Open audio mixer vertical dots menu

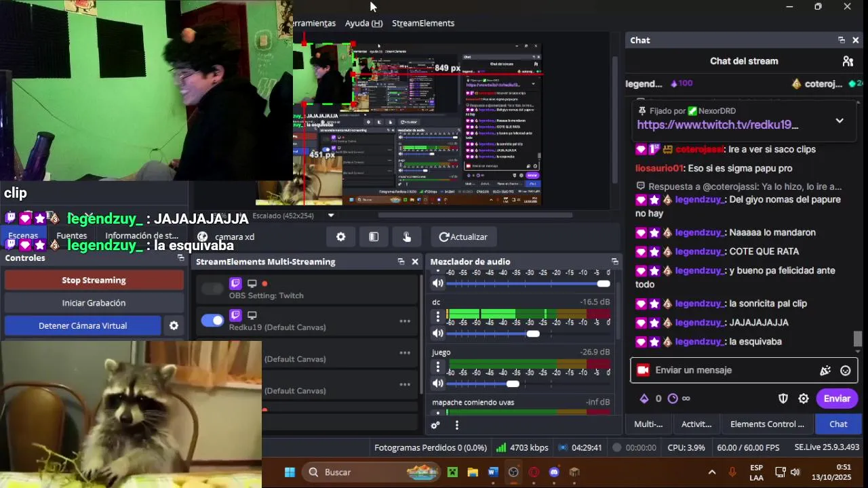click(x=457, y=425)
